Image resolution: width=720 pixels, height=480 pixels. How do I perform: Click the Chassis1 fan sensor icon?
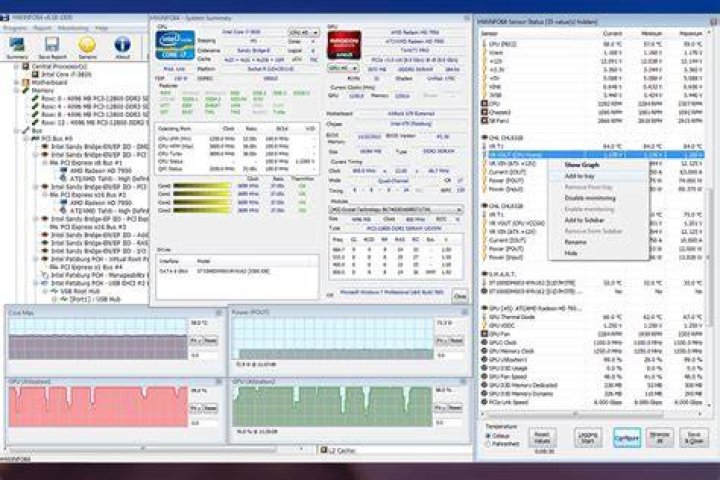(484, 112)
